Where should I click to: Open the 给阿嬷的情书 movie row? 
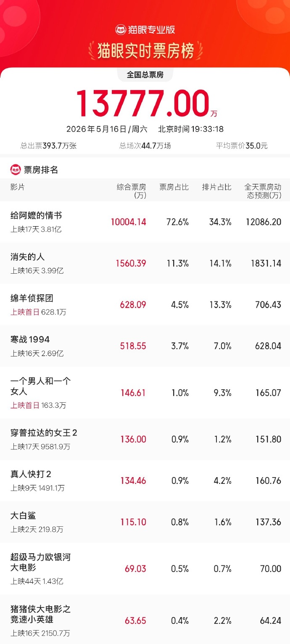pyautogui.click(x=145, y=222)
